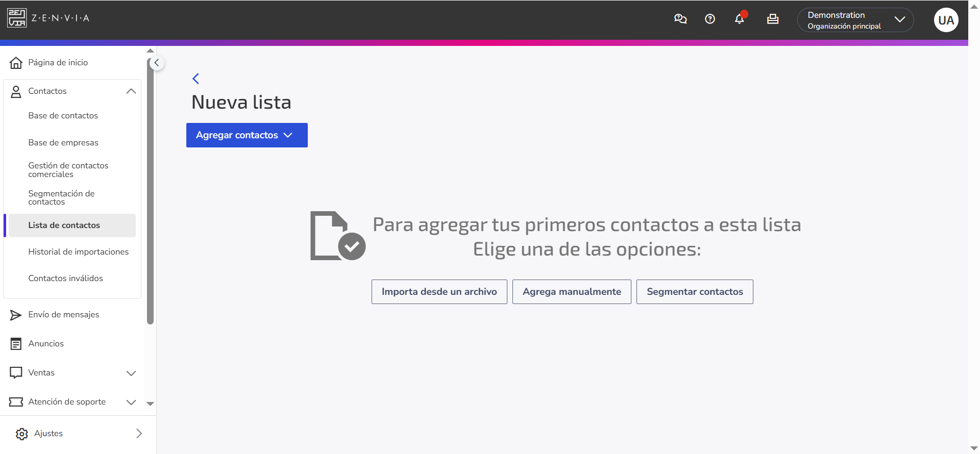Open Base de empresas

coord(63,143)
